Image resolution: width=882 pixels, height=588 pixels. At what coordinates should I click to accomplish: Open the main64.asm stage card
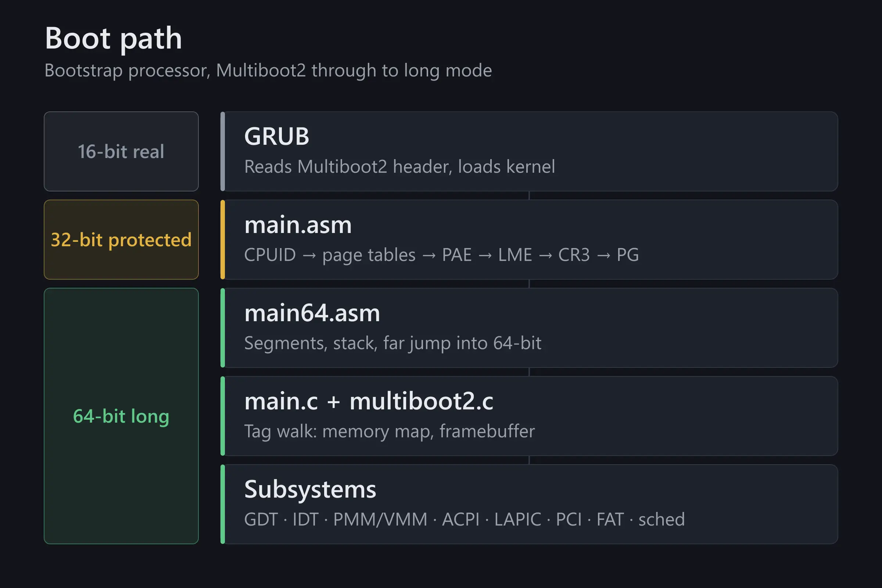[529, 328]
